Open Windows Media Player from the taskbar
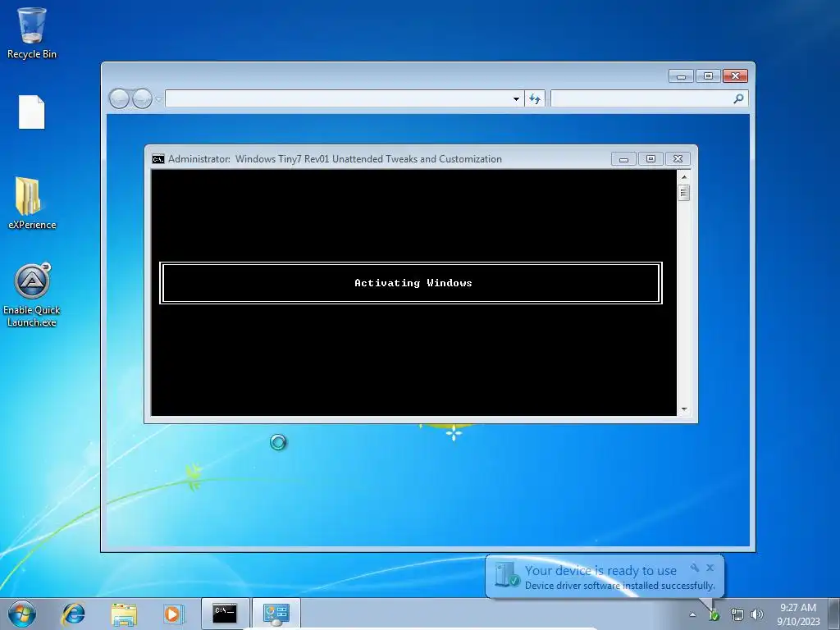Screen dimensions: 840x630 (174, 614)
